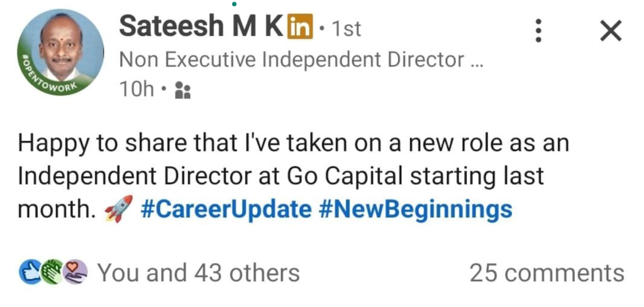This screenshot has height=307, width=644.
Task: Click the connections-only audience icon
Action: [x=182, y=91]
